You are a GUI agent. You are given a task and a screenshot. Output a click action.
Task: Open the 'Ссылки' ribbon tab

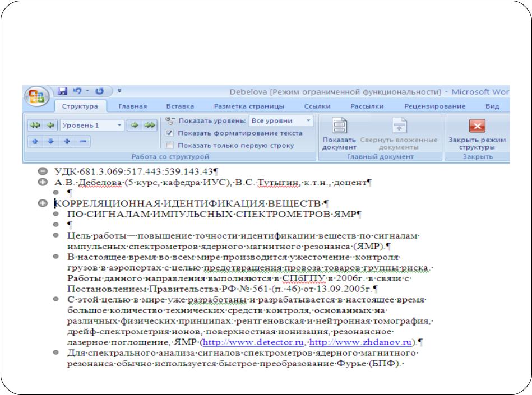tap(317, 106)
